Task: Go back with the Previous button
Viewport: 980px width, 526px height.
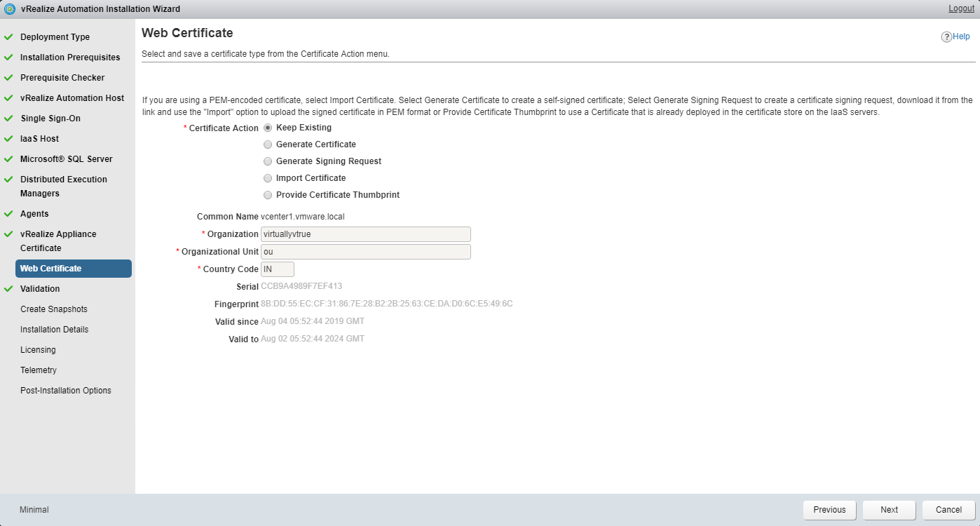Action: click(829, 510)
